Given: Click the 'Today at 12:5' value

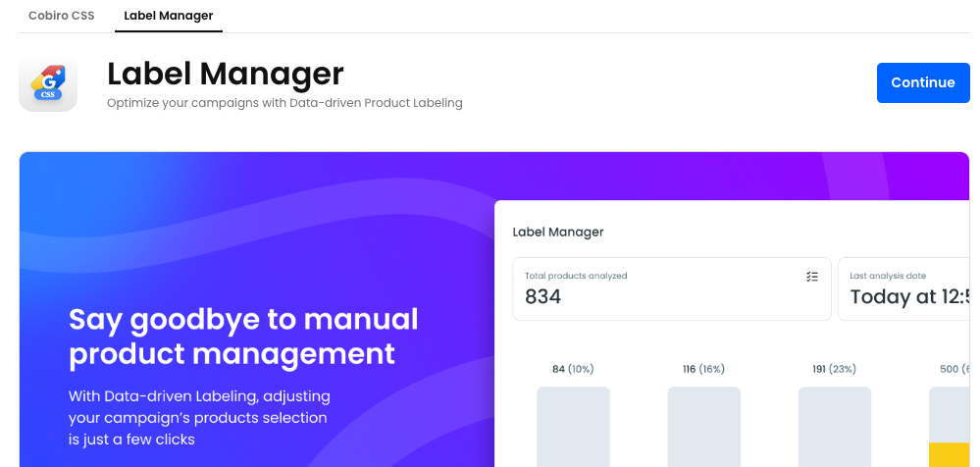Looking at the screenshot, I should click(x=909, y=296).
